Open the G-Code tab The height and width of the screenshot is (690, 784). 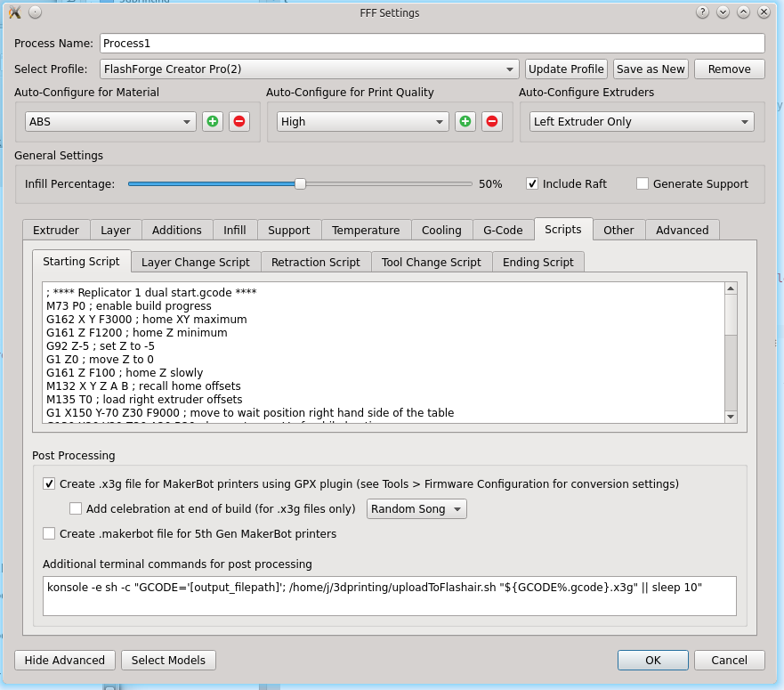(503, 231)
